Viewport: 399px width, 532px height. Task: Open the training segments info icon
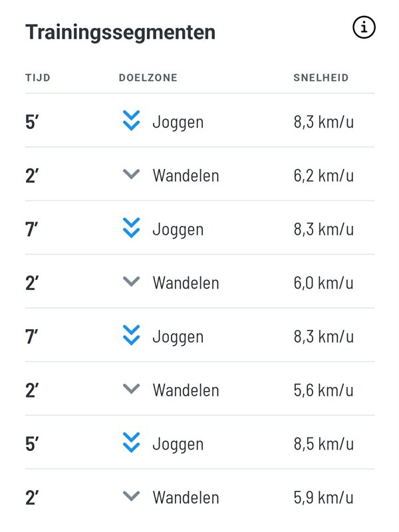click(364, 28)
